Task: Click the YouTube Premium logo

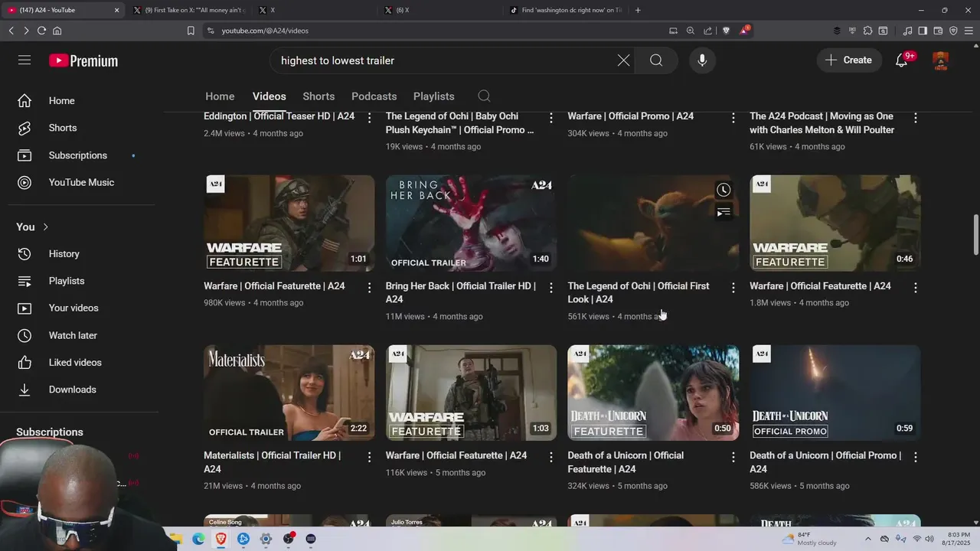Action: tap(83, 60)
